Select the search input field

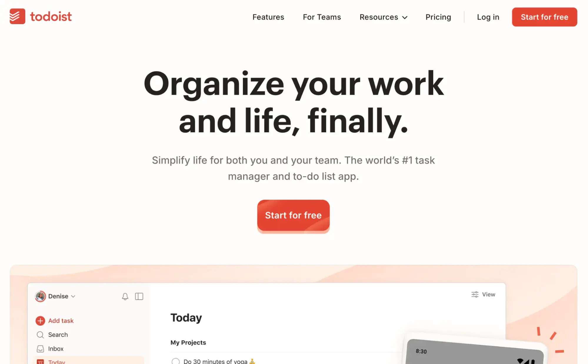pos(58,335)
